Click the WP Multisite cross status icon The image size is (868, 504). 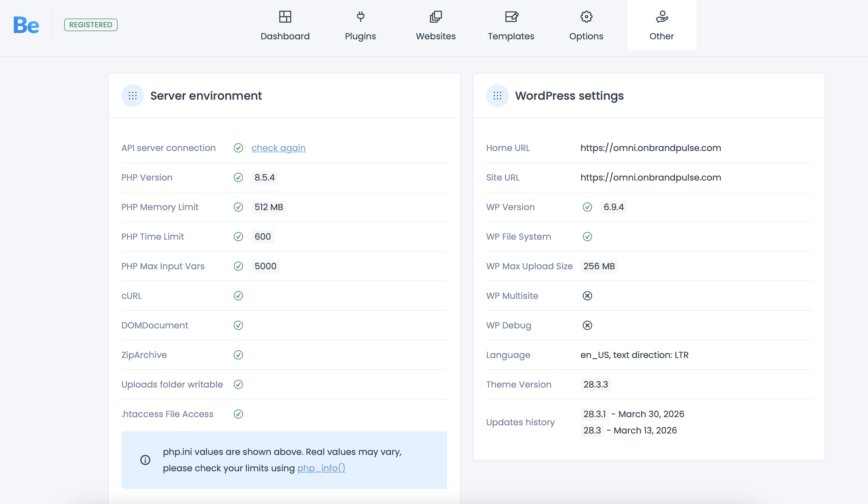[x=587, y=296]
